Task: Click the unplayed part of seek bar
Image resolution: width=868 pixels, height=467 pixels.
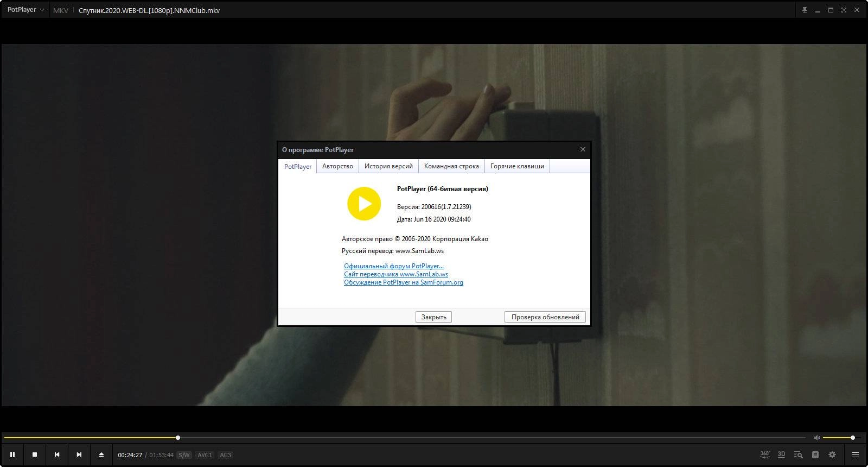Action: point(493,438)
